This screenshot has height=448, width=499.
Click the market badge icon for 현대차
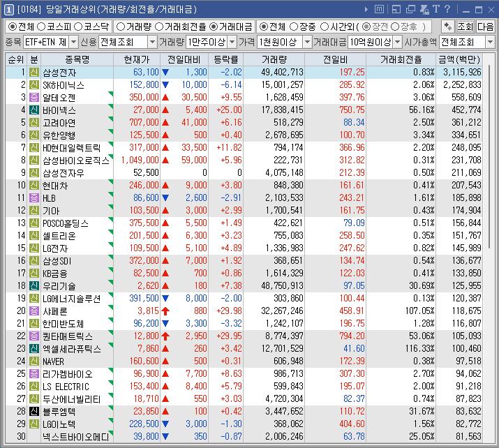[34, 185]
